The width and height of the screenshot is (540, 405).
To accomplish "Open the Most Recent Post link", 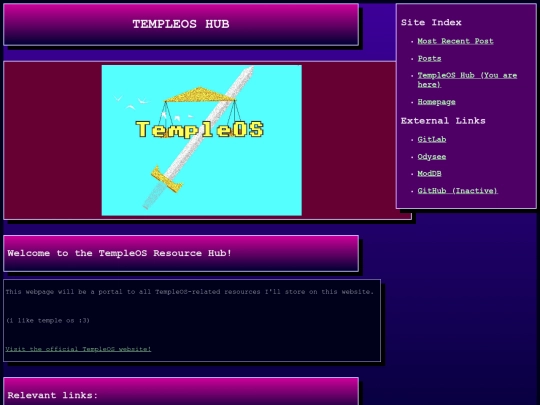I will click(x=455, y=41).
